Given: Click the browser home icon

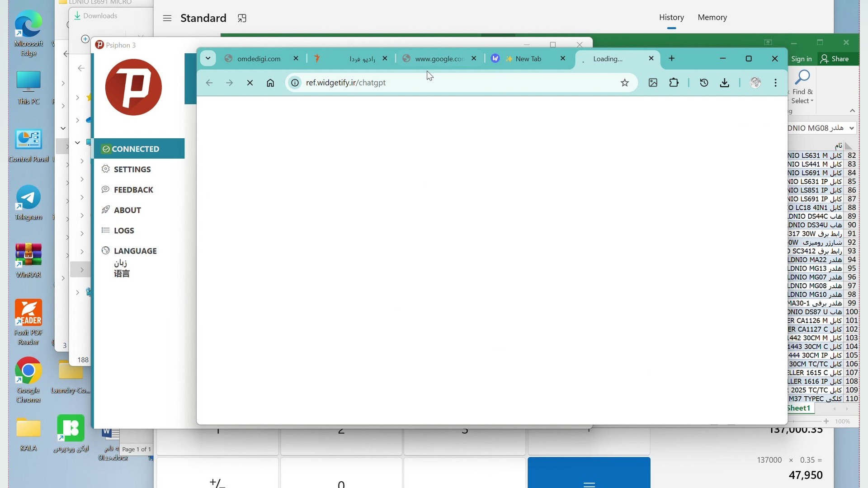Looking at the screenshot, I should click(x=270, y=83).
